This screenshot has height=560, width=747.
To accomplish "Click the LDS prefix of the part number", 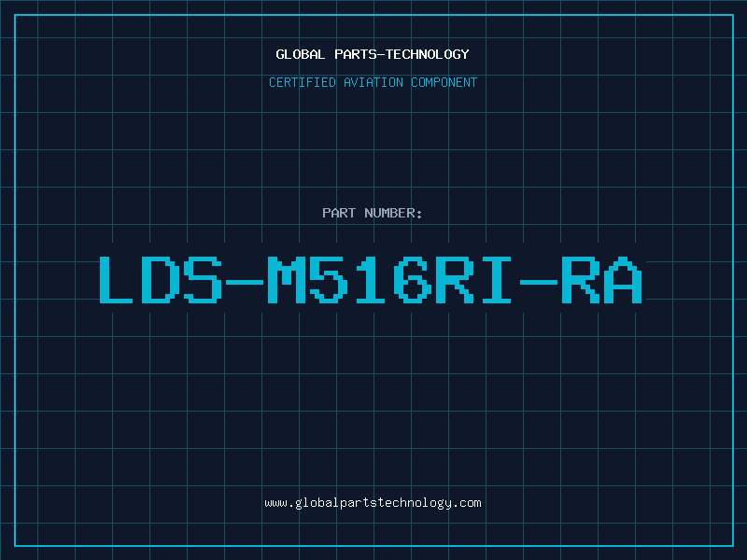I will click(161, 279).
